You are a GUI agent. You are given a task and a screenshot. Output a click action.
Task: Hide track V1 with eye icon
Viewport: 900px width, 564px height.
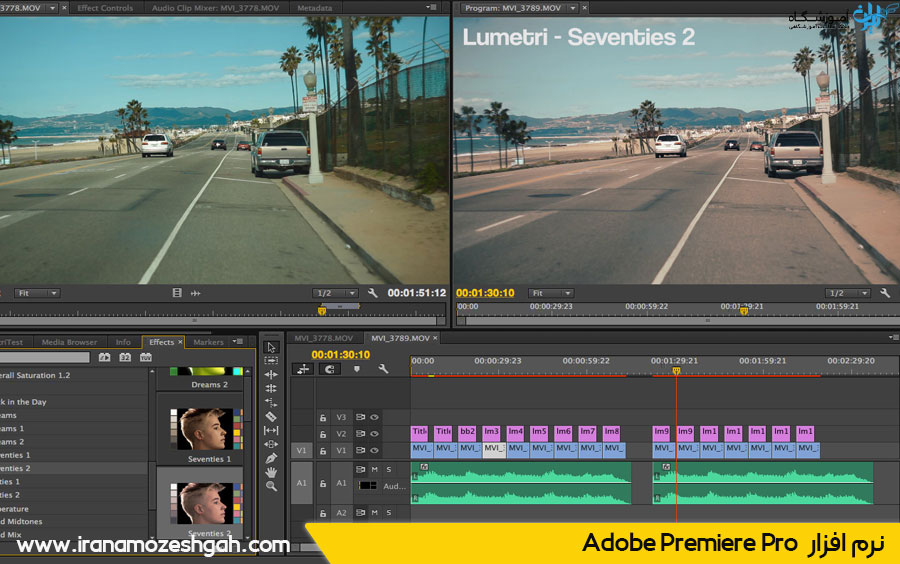(375, 450)
